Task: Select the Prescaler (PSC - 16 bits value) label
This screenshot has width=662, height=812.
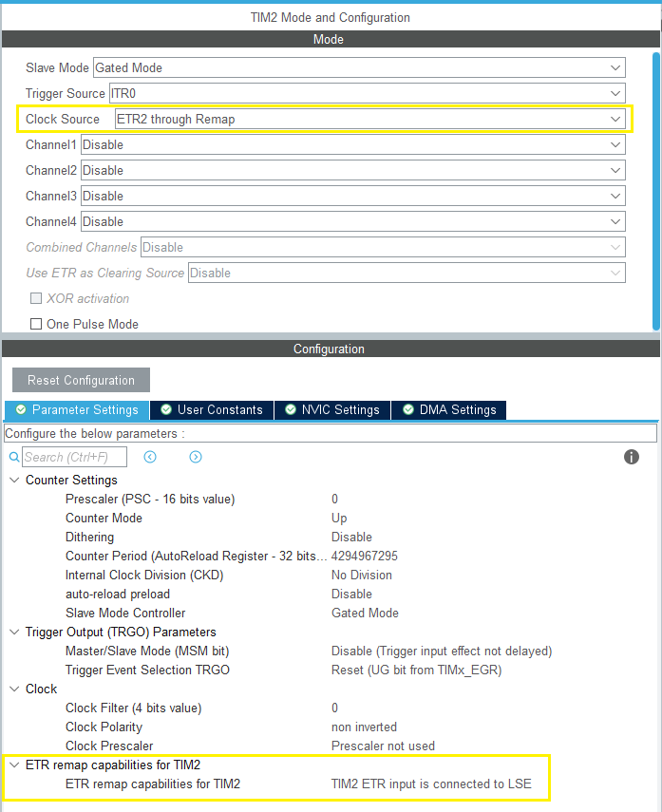Action: [x=150, y=499]
